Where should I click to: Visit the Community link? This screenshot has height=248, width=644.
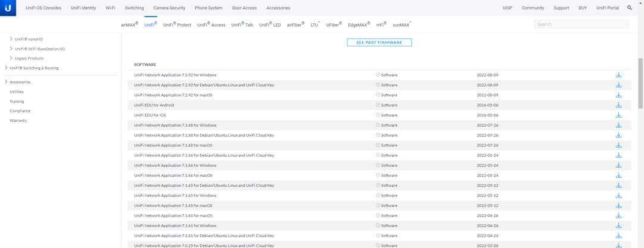[533, 8]
